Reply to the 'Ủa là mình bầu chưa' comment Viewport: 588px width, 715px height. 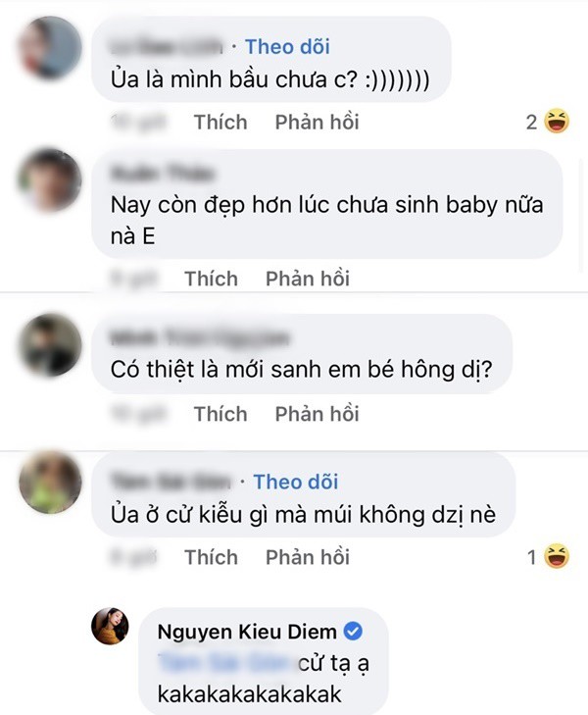pos(317,123)
